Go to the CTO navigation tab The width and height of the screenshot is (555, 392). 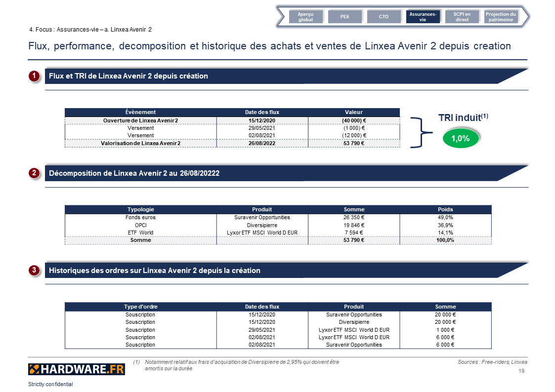point(384,17)
